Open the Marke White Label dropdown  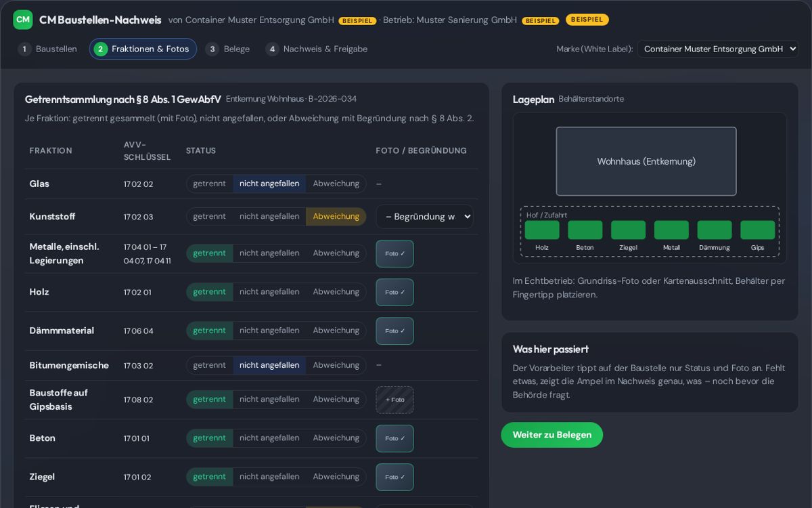click(717, 49)
